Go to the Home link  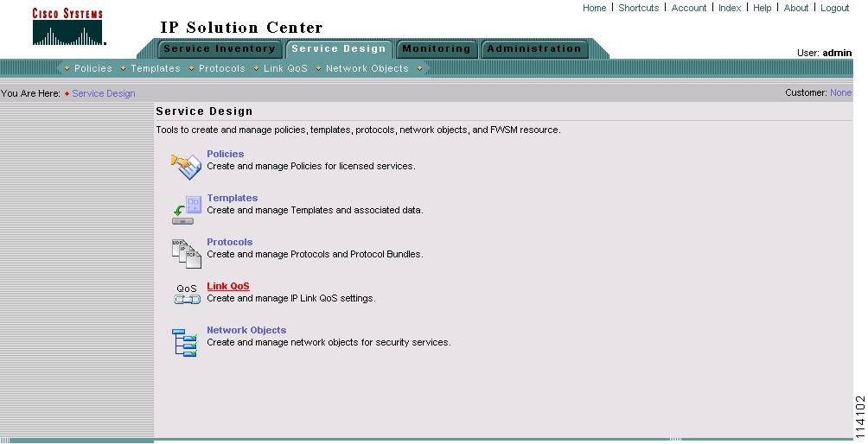tap(594, 8)
